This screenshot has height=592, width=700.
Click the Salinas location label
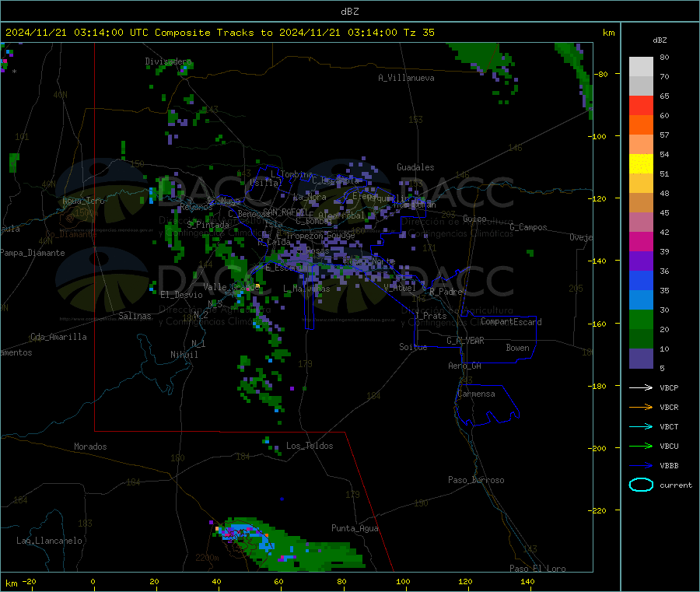tap(135, 316)
